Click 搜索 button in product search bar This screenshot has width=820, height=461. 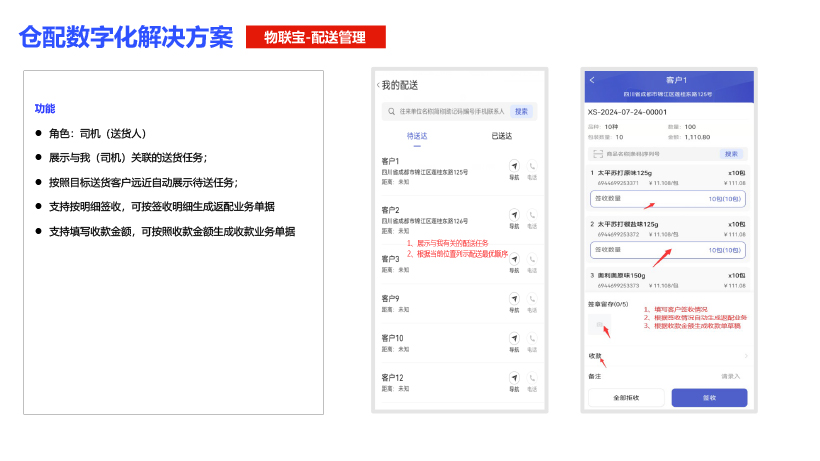point(731,154)
